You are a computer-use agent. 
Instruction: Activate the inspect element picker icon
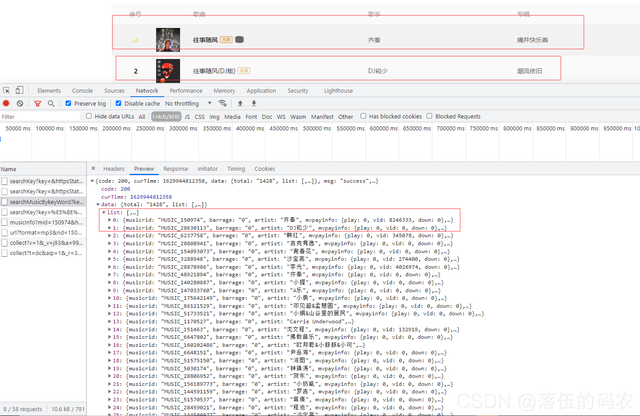click(6, 90)
